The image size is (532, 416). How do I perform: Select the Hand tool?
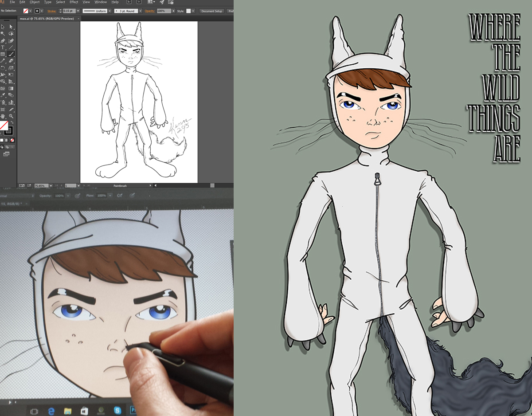click(3, 116)
